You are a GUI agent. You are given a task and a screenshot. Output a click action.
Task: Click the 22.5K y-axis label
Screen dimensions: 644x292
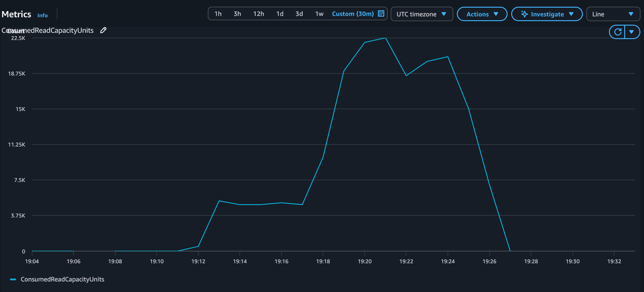click(18, 38)
